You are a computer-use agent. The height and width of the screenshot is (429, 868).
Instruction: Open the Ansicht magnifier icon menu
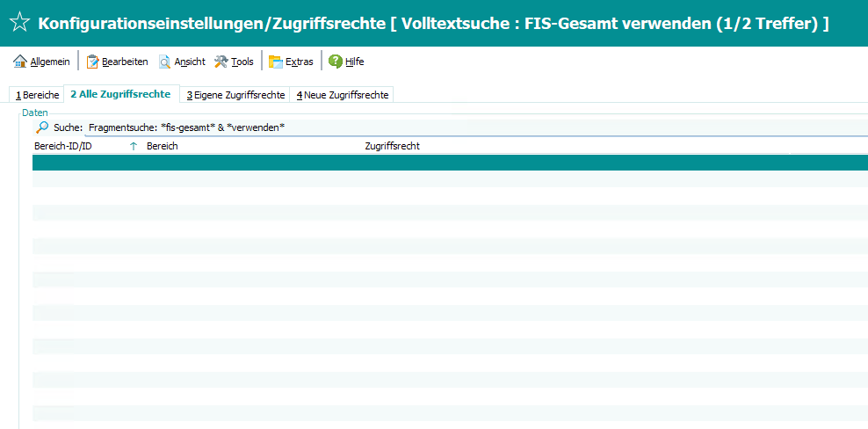pos(165,62)
